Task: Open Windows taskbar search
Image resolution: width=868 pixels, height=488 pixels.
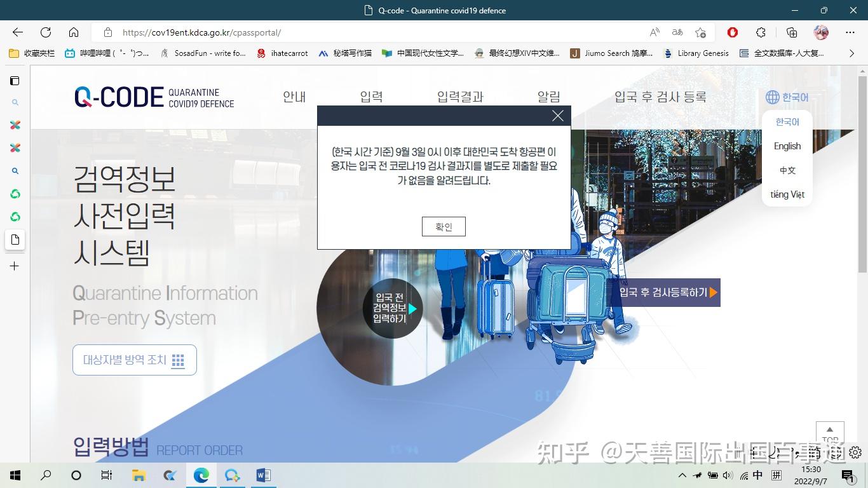Action: pyautogui.click(x=46, y=475)
